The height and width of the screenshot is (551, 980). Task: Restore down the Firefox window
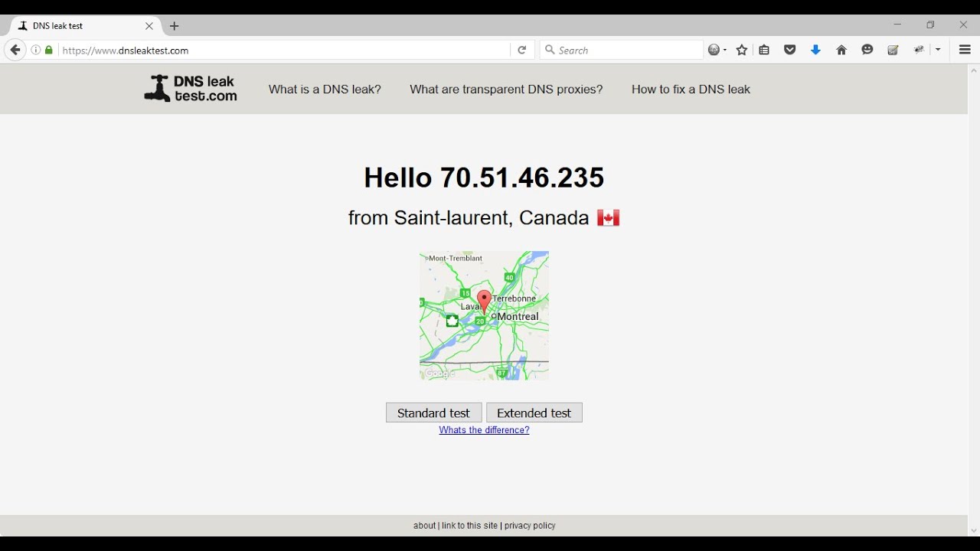[x=930, y=25]
